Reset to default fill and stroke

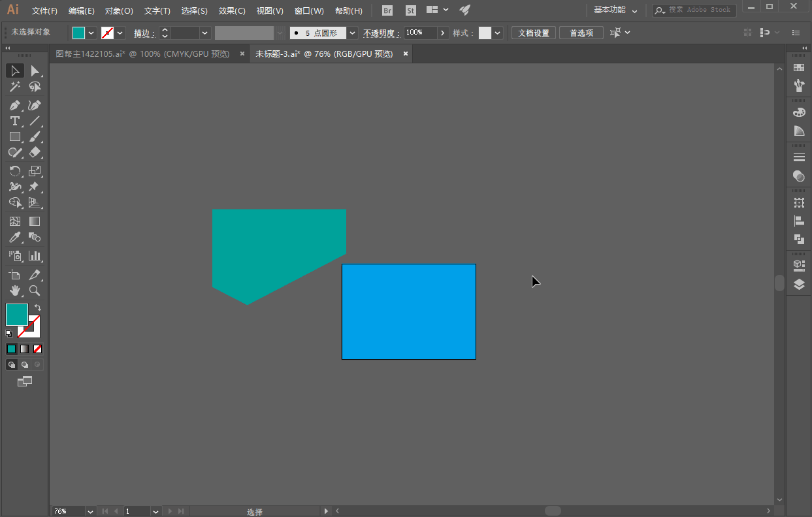(x=9, y=334)
